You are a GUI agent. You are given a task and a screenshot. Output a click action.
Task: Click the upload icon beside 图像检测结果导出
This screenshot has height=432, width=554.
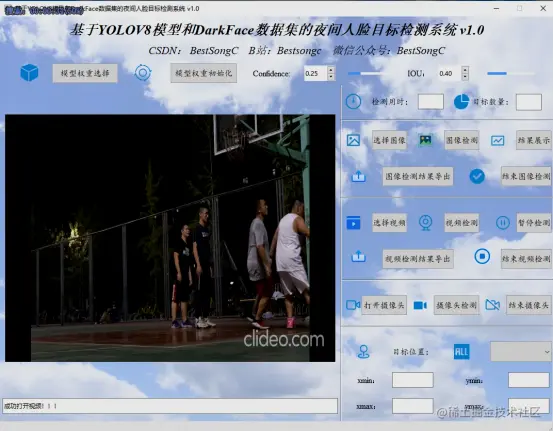(358, 176)
